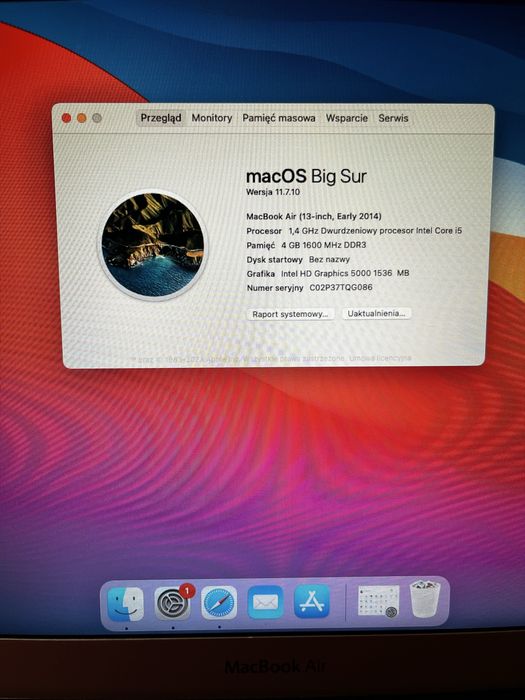
Task: Open the Trash in the Dock
Action: (425, 599)
